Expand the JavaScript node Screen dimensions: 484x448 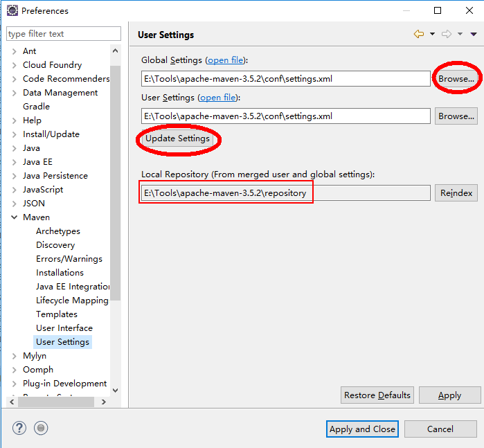pyautogui.click(x=14, y=190)
